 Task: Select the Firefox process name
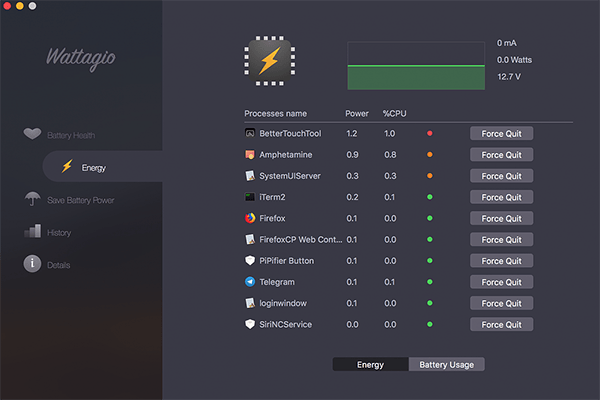click(272, 218)
